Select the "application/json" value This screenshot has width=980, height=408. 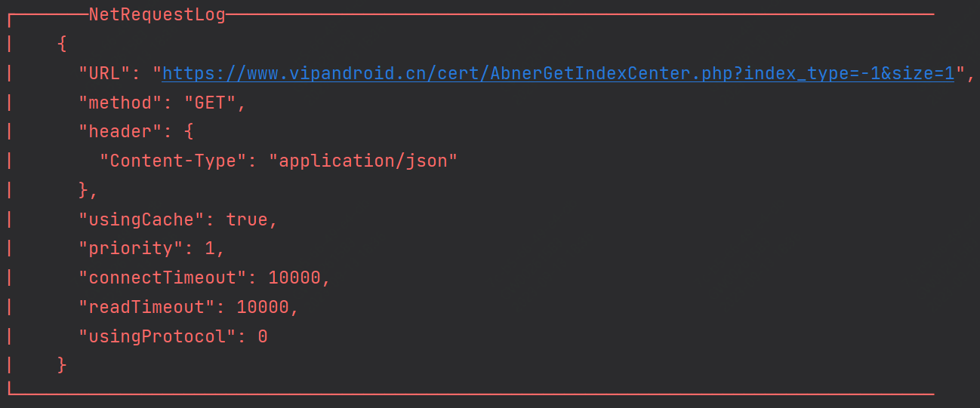363,161
